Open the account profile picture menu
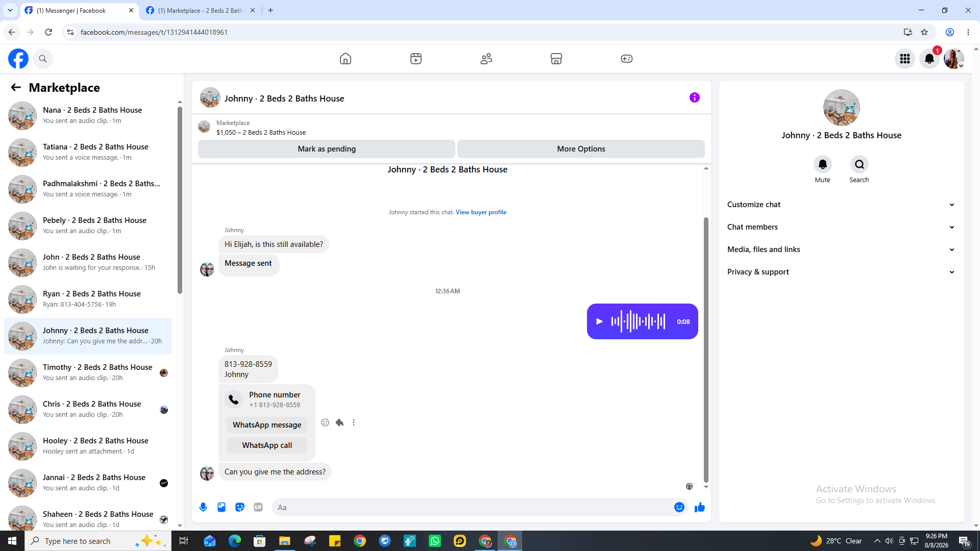 [x=954, y=59]
